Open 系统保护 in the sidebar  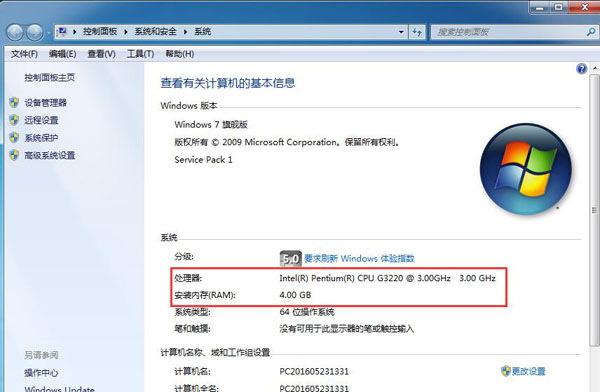41,138
